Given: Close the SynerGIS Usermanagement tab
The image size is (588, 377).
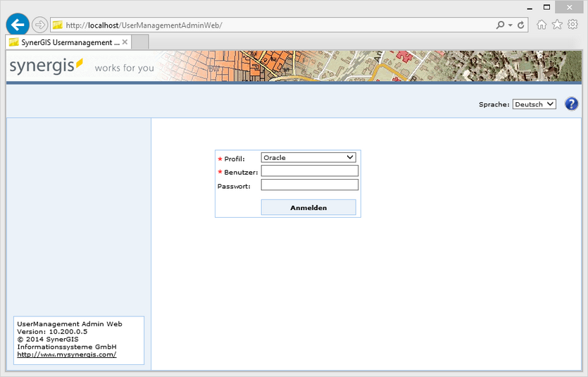Looking at the screenshot, I should point(125,42).
